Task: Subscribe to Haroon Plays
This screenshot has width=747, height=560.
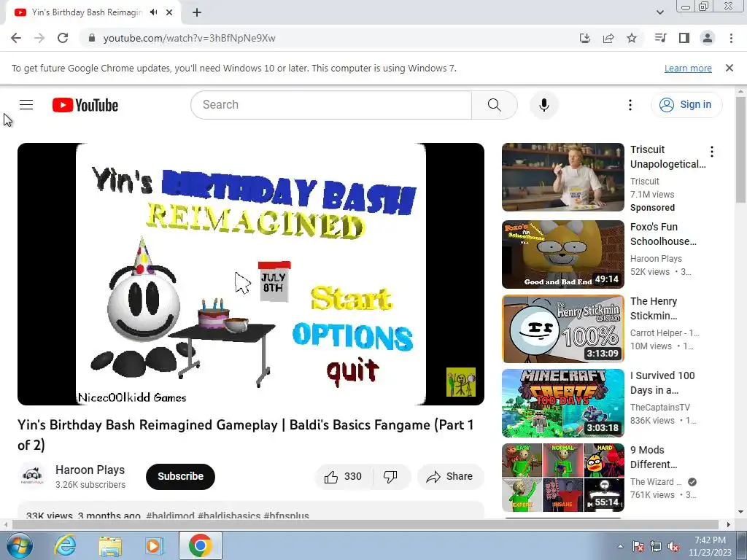Action: pos(181,476)
